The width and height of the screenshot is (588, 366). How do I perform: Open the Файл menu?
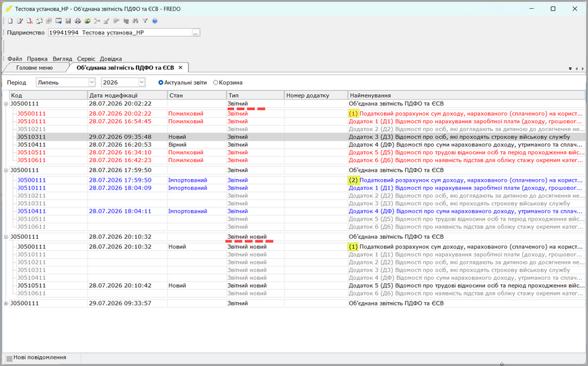[15, 59]
